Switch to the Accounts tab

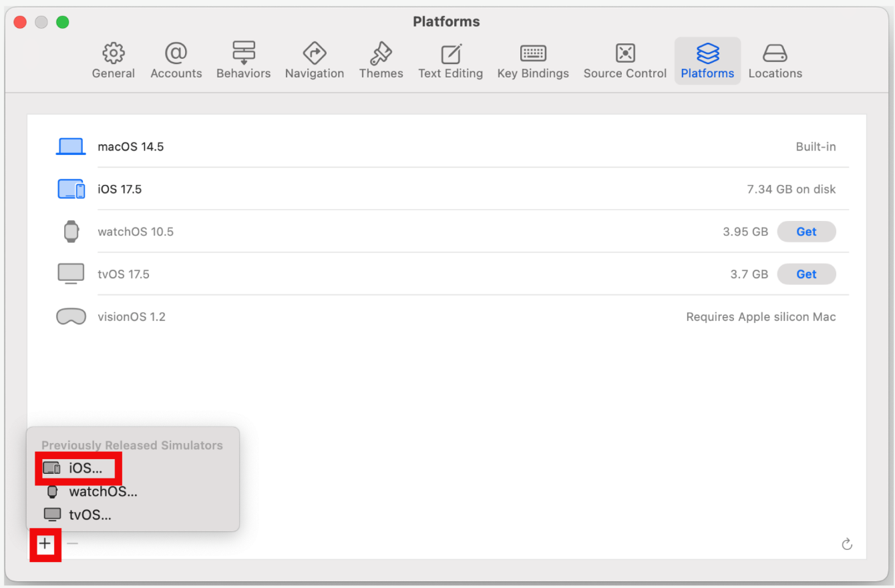[176, 61]
